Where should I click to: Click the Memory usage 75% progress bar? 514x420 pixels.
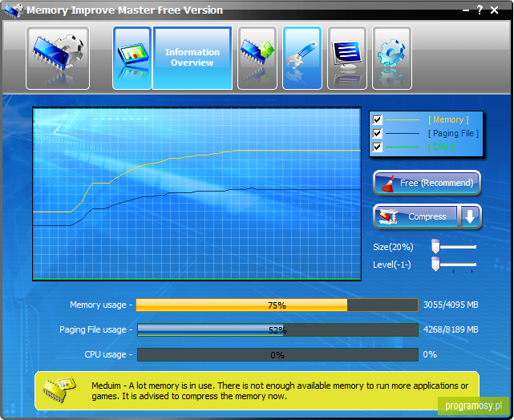tap(277, 305)
